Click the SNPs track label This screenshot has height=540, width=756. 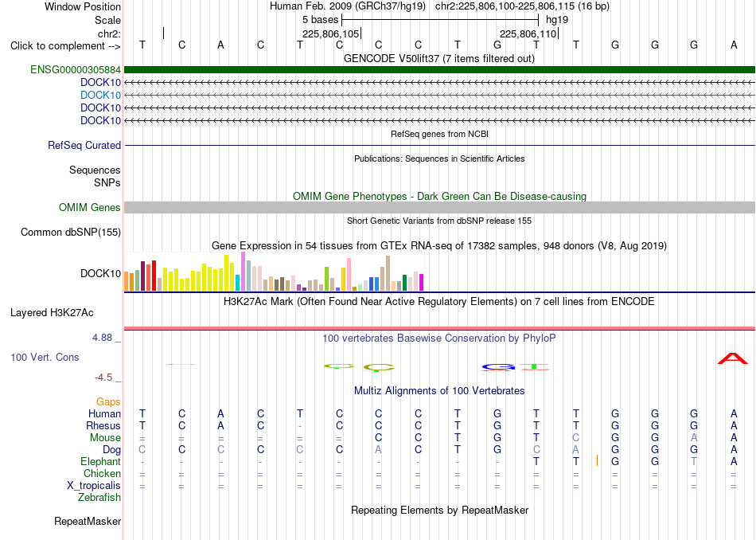tap(107, 182)
